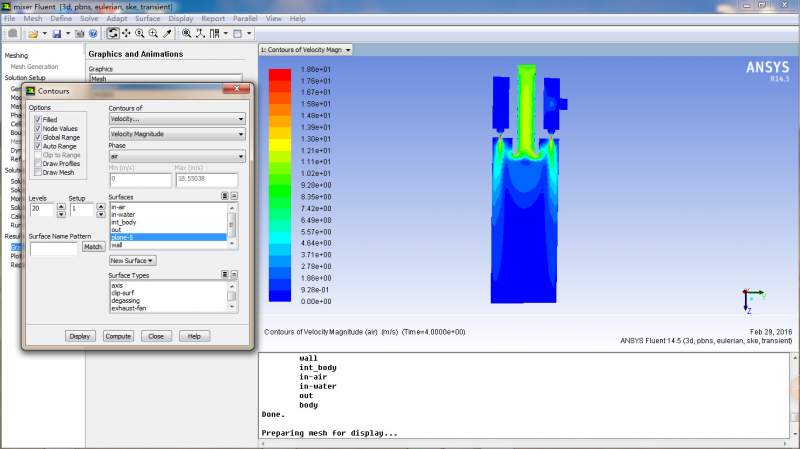Open the Surface menu

[148, 19]
